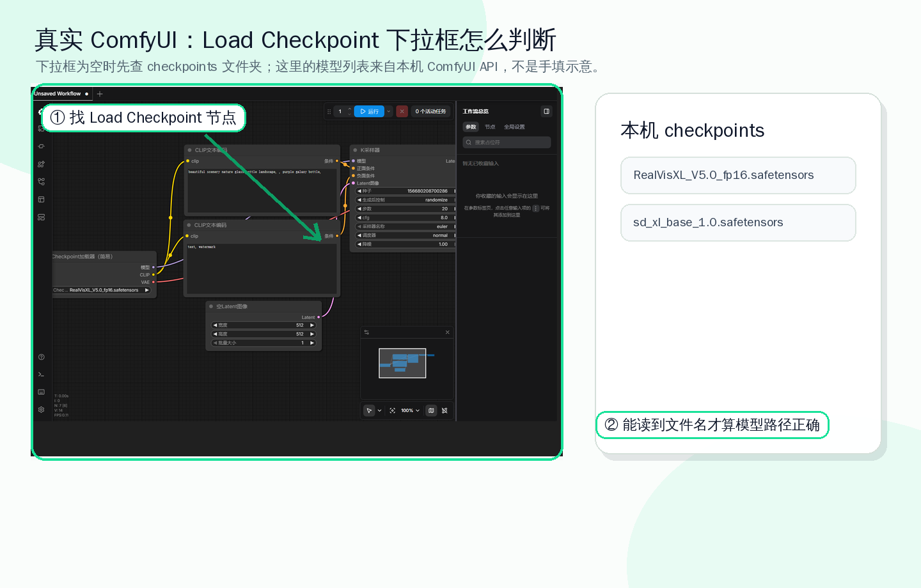This screenshot has width=921, height=588.
Task: Click the 种子 value 156680208700286
Action: [427, 191]
